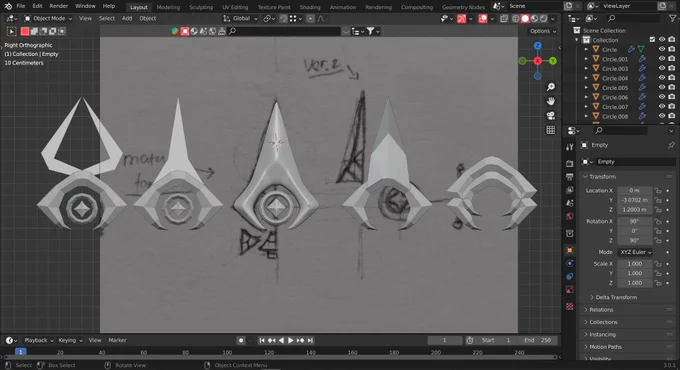This screenshot has width=680, height=370.
Task: Open the Scene properties tab
Action: (570, 203)
